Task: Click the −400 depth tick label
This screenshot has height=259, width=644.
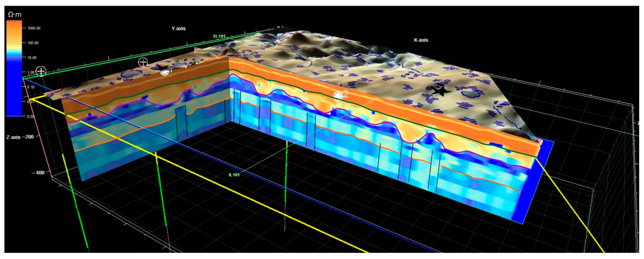Action: pos(38,172)
